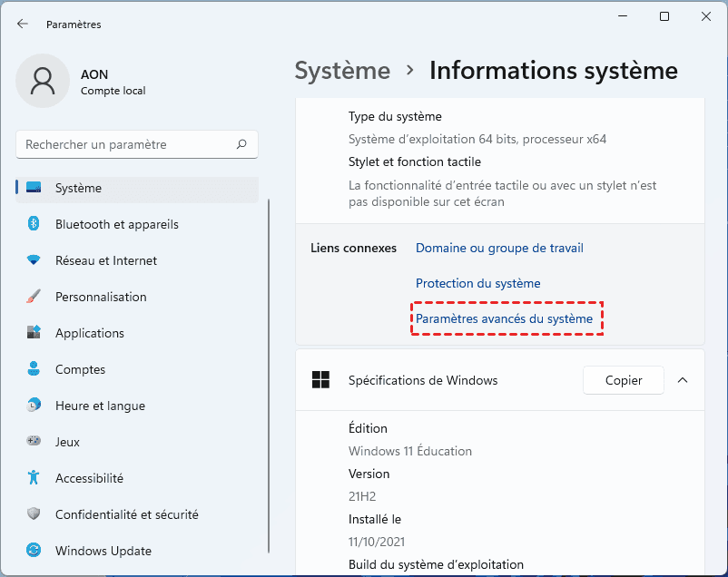Click the Réseau et Internet wifi icon
The image size is (728, 577).
[34, 260]
